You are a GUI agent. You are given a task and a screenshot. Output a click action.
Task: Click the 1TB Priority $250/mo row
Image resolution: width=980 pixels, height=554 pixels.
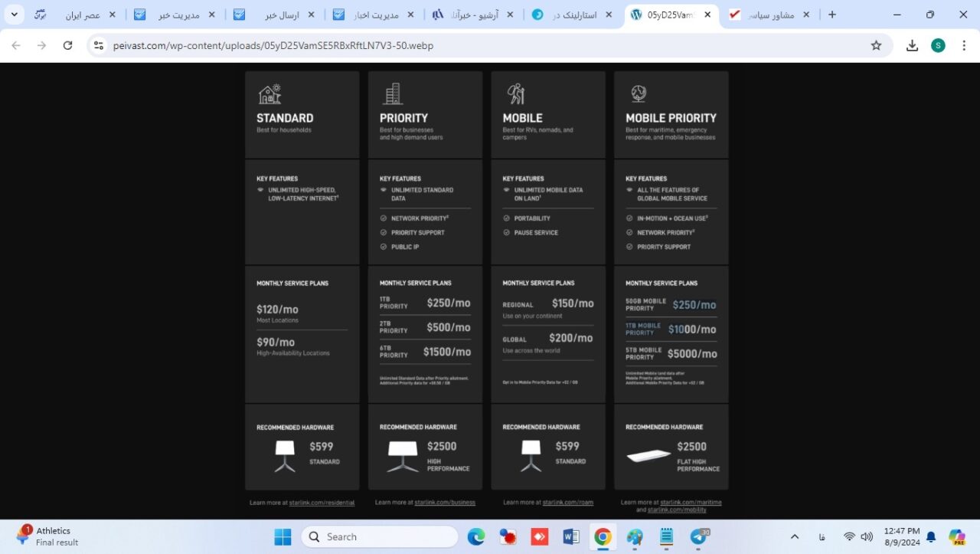[x=425, y=303]
